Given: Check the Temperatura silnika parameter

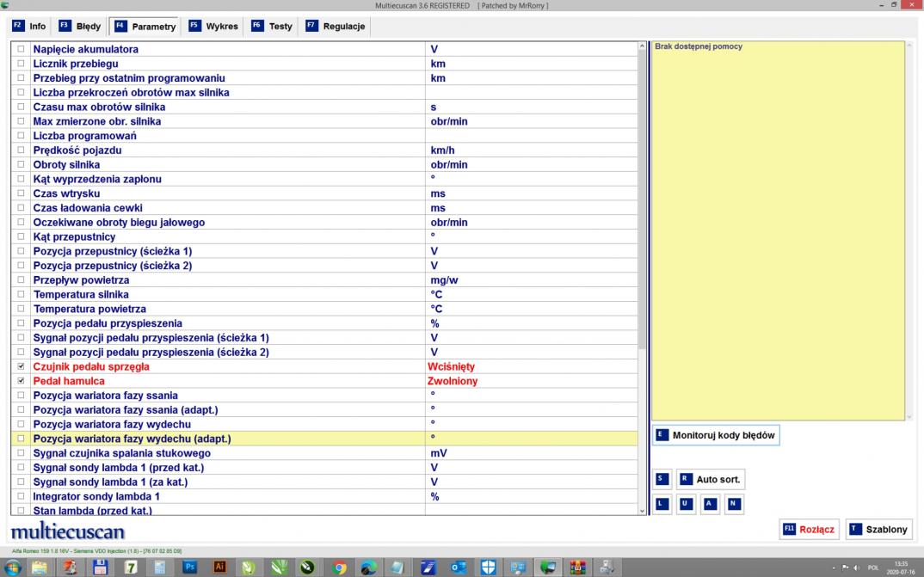Looking at the screenshot, I should [22, 295].
